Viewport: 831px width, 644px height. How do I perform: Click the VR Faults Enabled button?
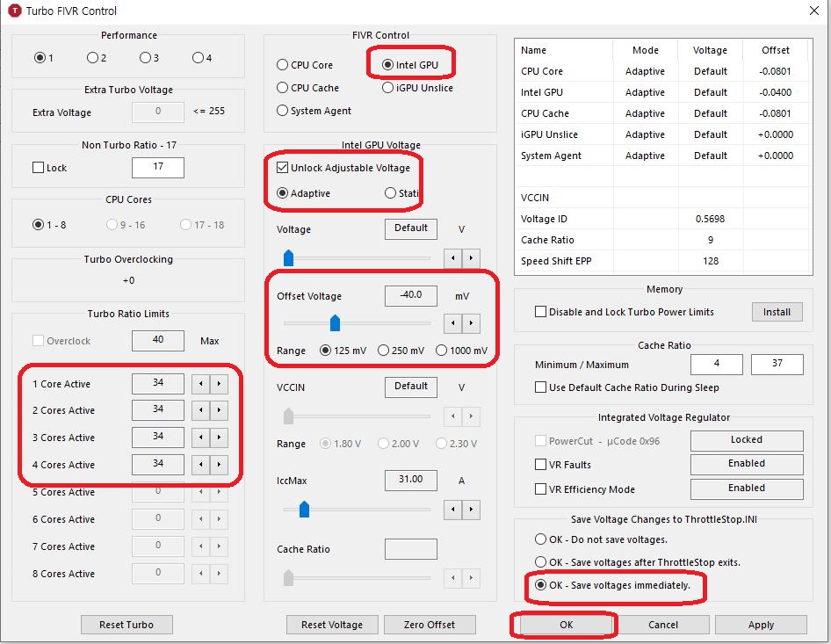tap(747, 464)
